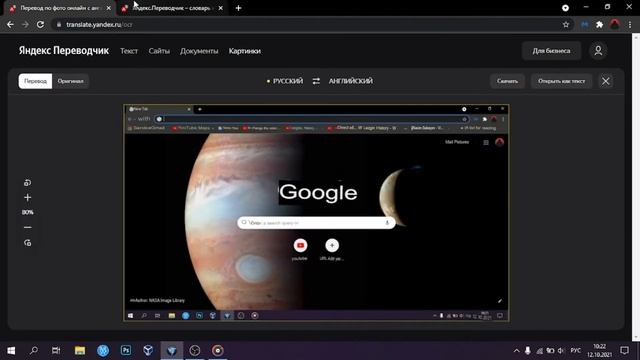Open Сайты tab
The width and height of the screenshot is (640, 360).
159,51
